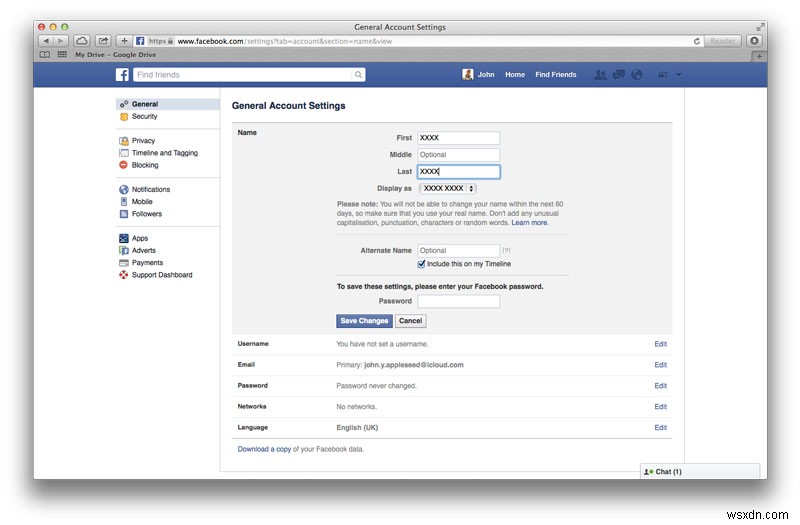Open the Display as dropdown
800x525 pixels.
(x=447, y=188)
